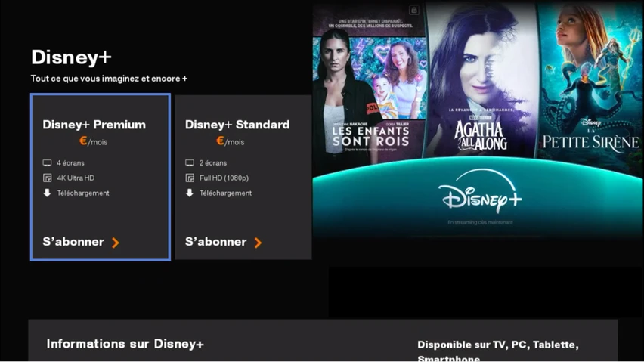Image resolution: width=644 pixels, height=362 pixels.
Task: Click the orange arrow in the Standard card
Action: 259,243
